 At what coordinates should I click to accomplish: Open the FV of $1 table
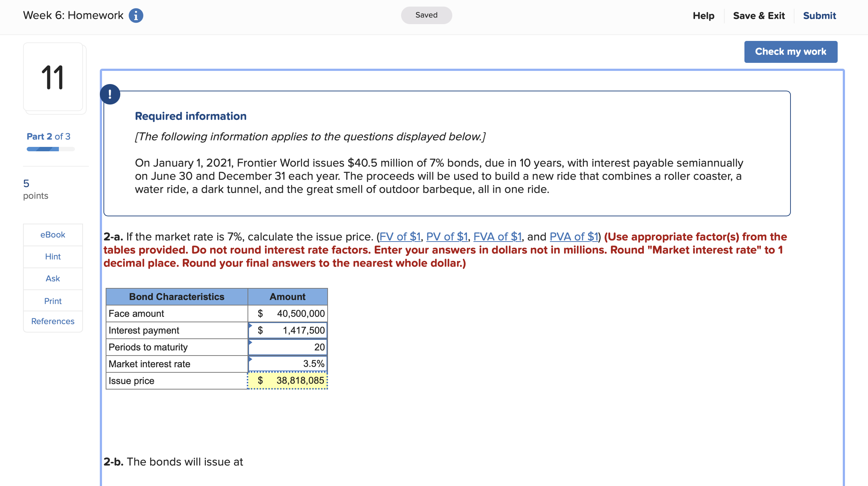(x=400, y=236)
